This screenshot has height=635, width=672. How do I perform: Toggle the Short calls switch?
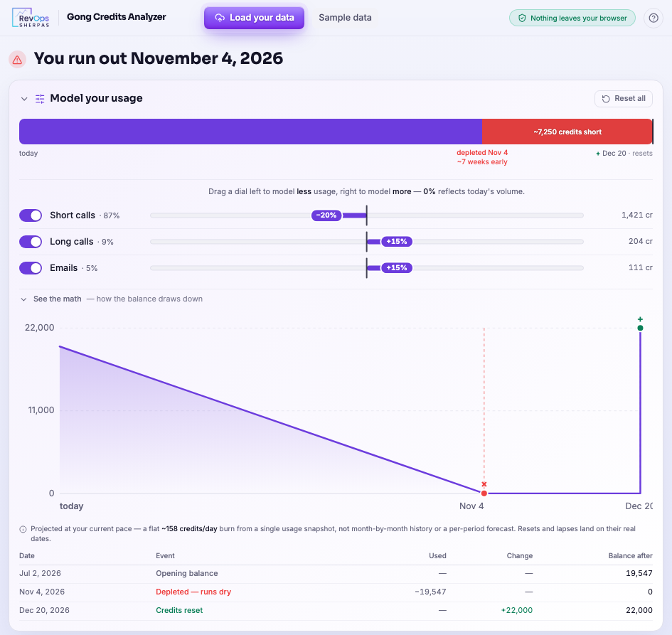pyautogui.click(x=31, y=215)
